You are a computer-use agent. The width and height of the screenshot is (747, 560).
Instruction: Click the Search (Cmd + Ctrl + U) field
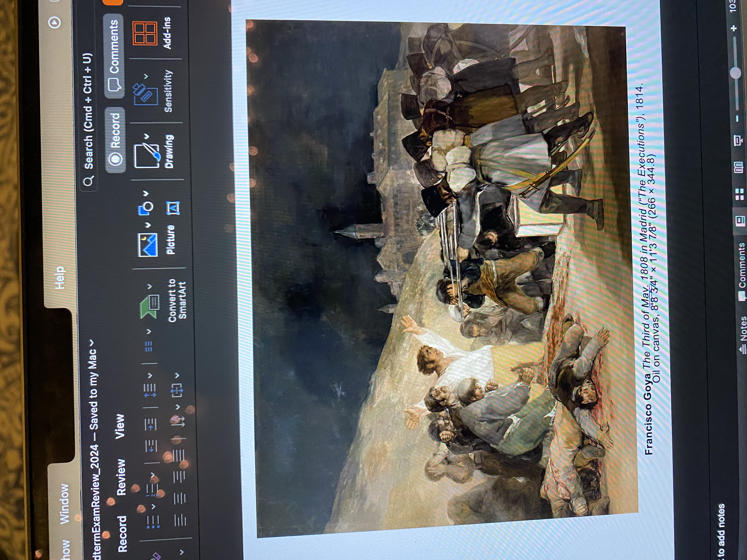[x=89, y=119]
